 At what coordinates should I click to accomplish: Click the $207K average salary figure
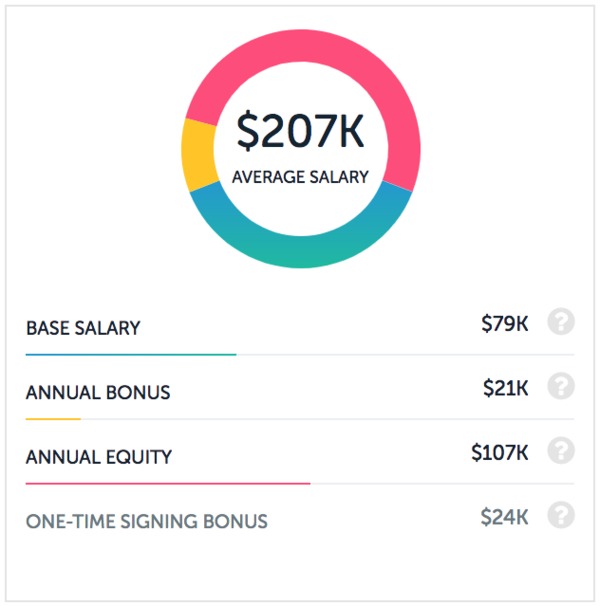[300, 131]
